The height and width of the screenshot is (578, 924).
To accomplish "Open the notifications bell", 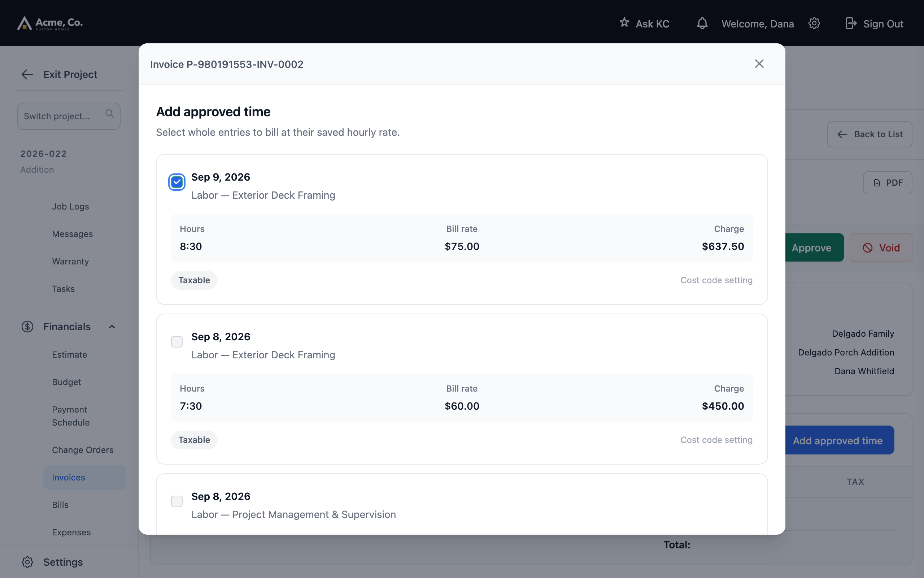I will point(702,23).
